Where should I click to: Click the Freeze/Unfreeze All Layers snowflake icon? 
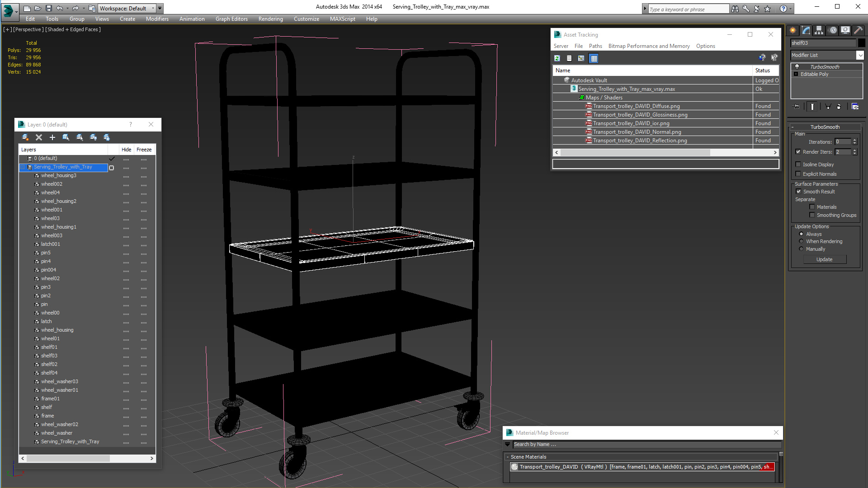[x=107, y=137]
